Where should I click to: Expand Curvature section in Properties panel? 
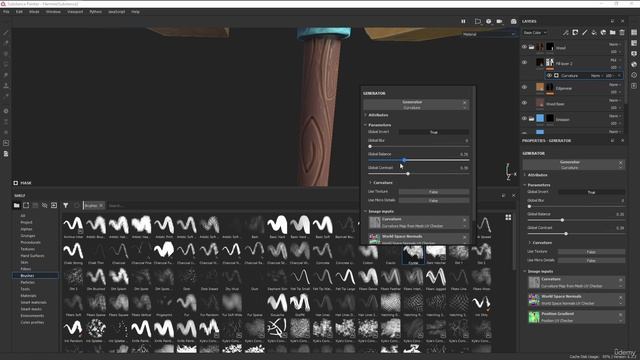tap(530, 242)
